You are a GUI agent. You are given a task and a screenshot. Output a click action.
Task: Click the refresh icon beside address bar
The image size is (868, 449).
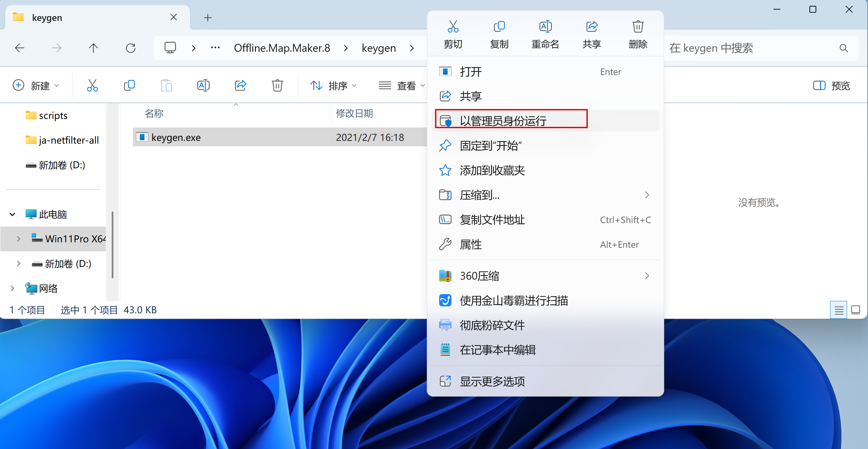131,48
